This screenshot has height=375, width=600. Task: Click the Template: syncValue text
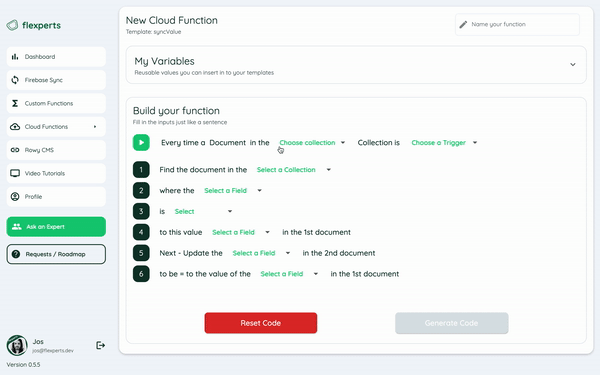click(153, 32)
